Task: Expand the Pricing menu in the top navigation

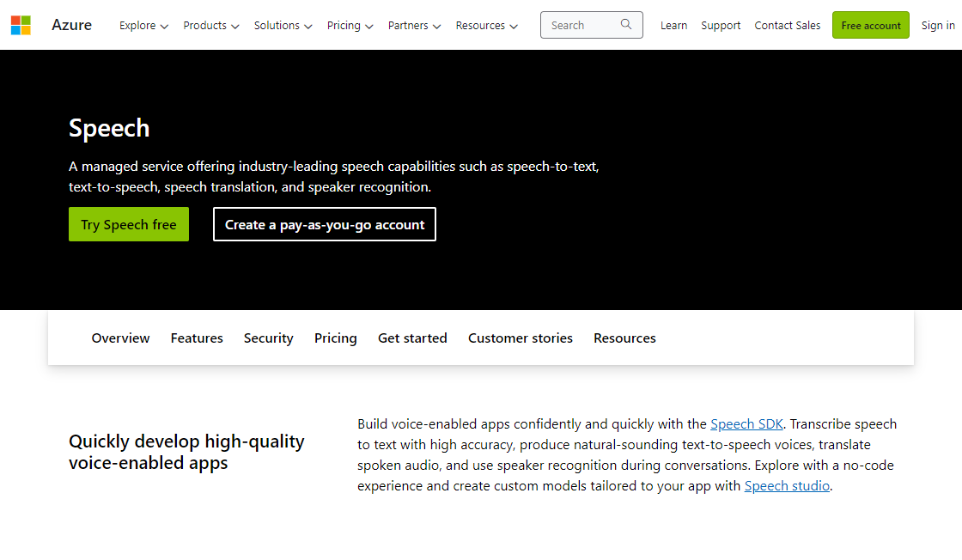Action: click(350, 26)
